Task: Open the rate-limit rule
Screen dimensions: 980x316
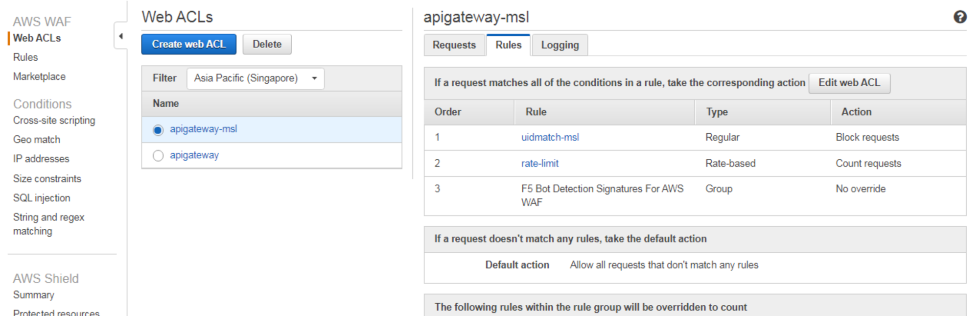Action: 539,163
